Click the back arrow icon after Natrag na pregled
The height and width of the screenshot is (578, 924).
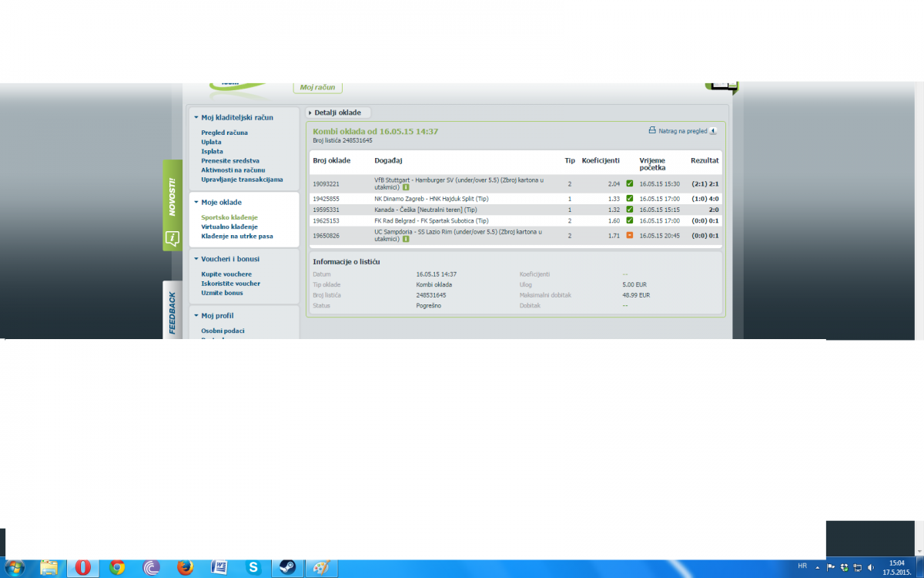click(x=713, y=131)
